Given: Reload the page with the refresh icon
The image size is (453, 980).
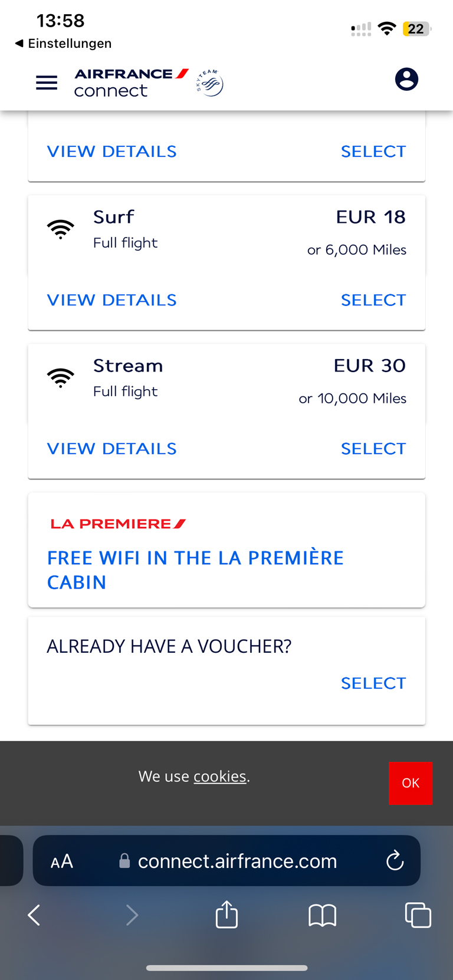Looking at the screenshot, I should [395, 861].
